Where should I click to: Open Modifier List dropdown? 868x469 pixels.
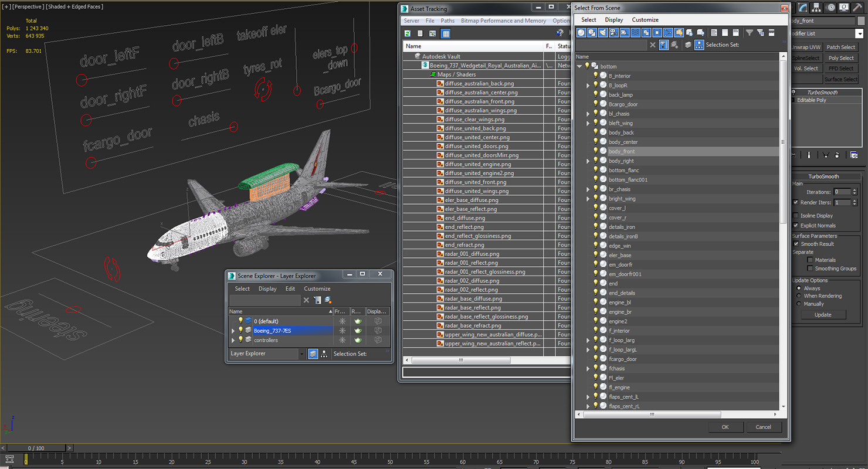tap(860, 34)
